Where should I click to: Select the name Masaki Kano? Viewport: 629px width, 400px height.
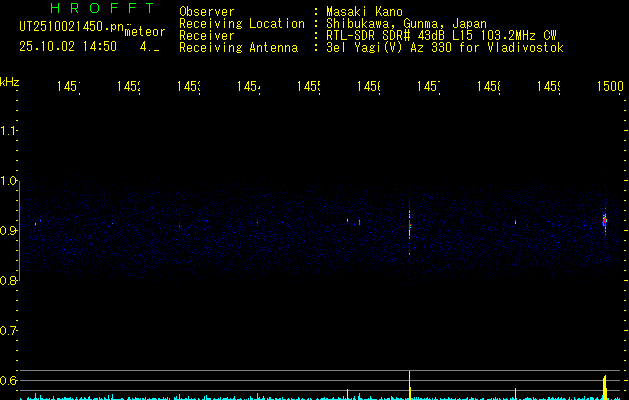(364, 12)
